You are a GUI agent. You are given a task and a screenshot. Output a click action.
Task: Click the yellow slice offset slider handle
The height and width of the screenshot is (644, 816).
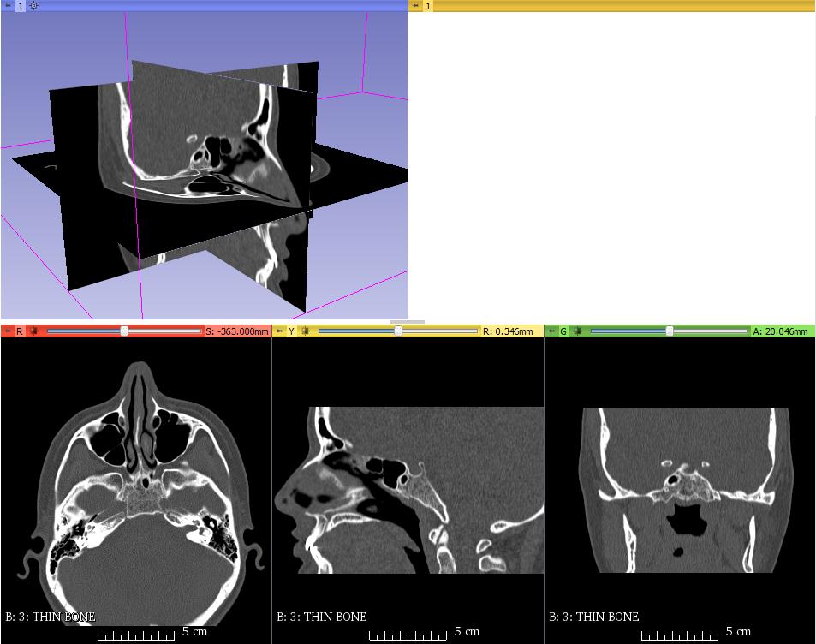(x=398, y=331)
